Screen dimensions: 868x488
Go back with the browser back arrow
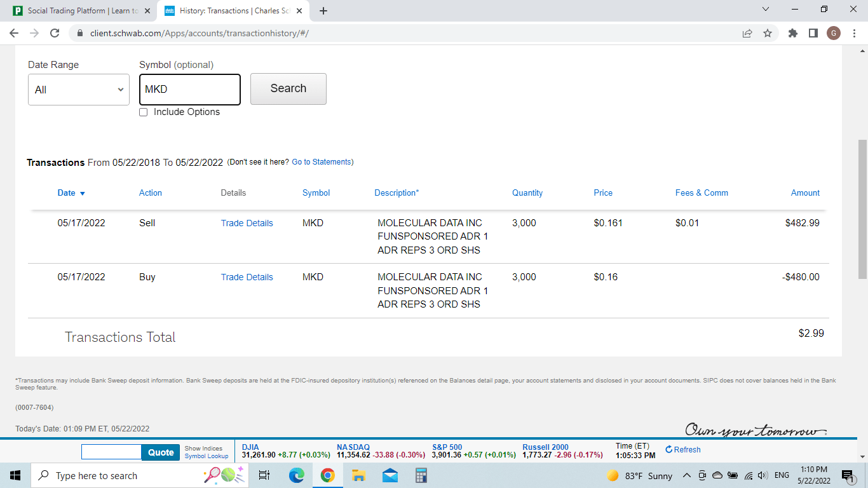tap(15, 33)
